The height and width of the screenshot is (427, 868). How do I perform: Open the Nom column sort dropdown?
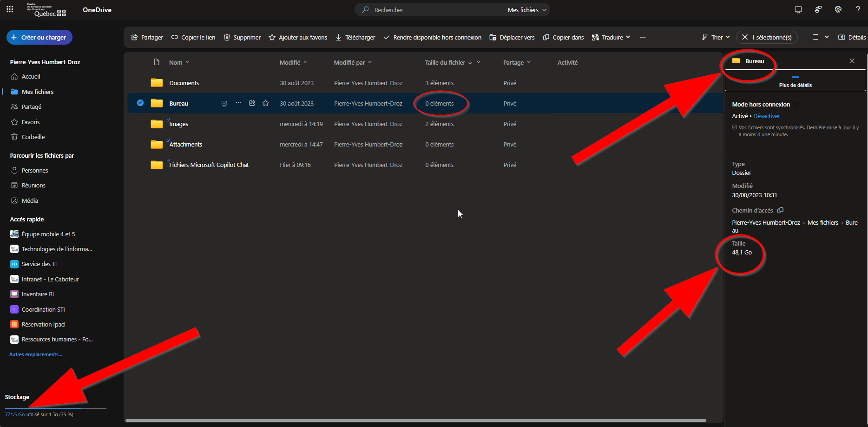point(179,62)
